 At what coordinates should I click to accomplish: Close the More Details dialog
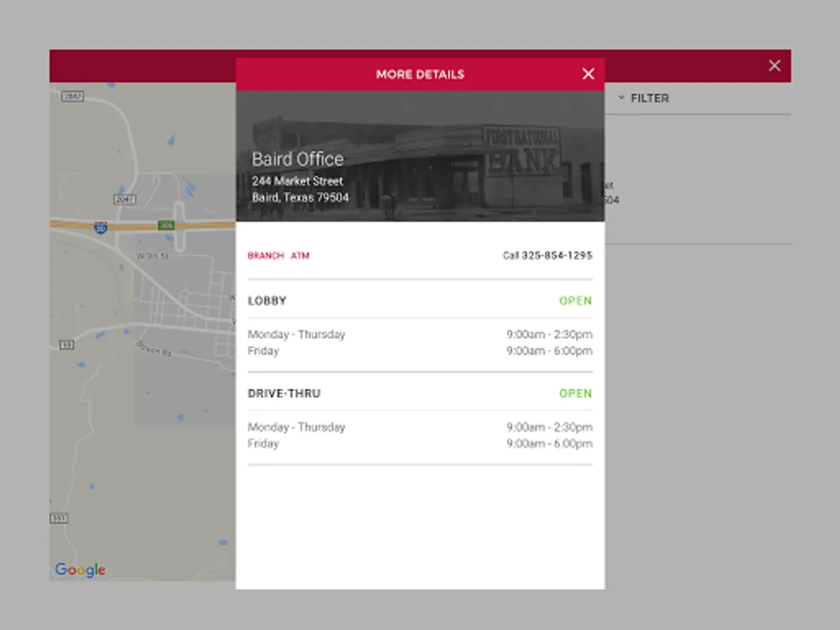(x=588, y=74)
